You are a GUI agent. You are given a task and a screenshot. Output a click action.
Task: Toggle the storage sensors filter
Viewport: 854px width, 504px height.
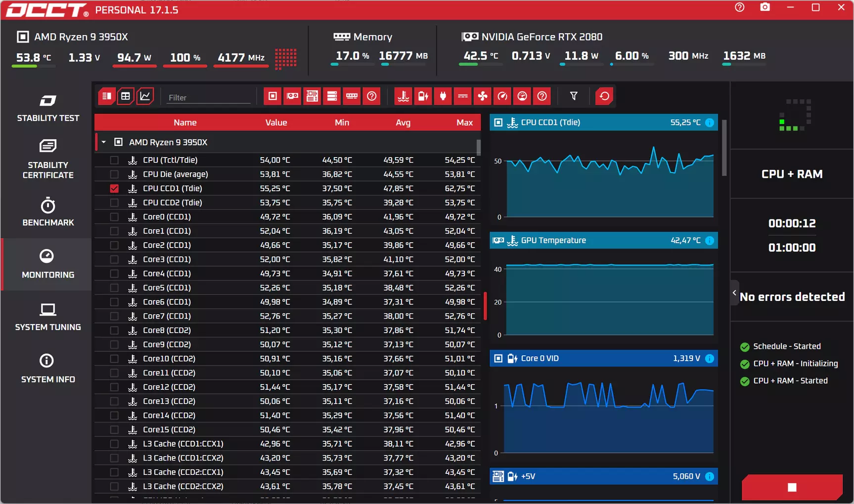pos(332,96)
